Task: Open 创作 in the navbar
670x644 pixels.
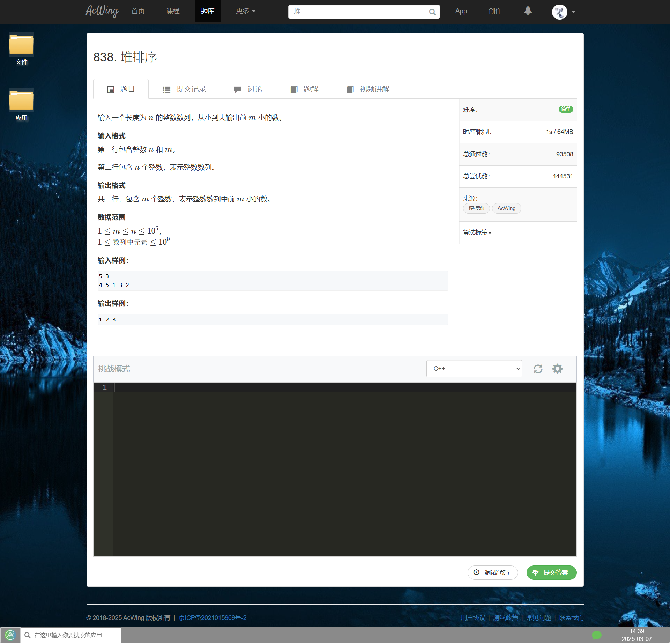Action: point(495,11)
